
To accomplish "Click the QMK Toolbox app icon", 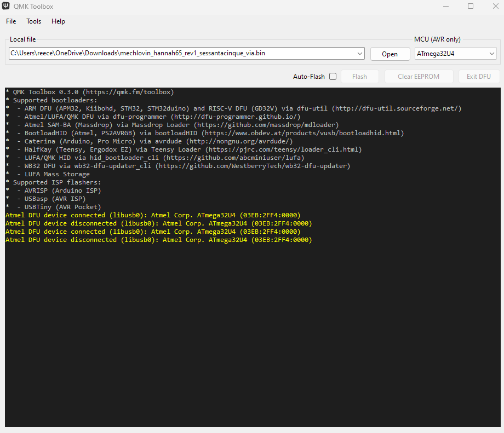I will [6, 6].
